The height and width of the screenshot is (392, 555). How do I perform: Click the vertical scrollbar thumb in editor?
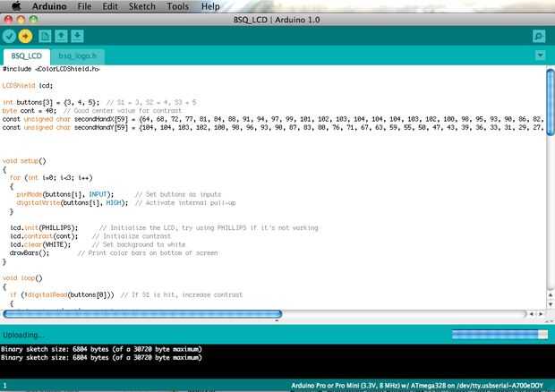click(x=551, y=102)
